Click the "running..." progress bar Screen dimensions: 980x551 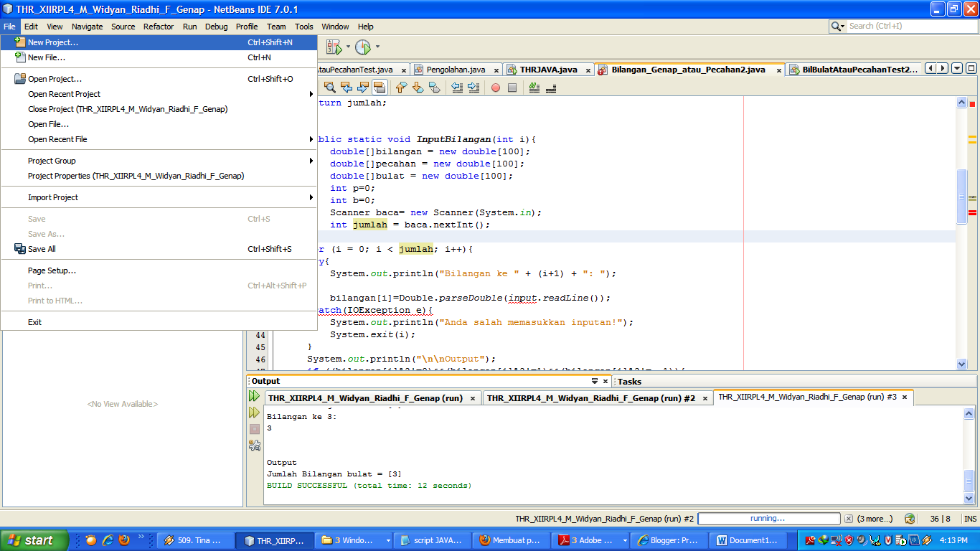768,519
